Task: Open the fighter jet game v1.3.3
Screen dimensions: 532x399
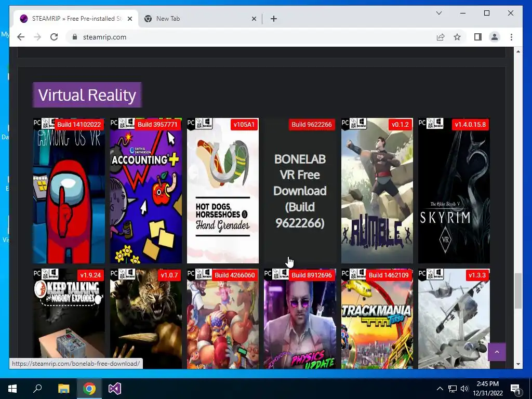Action: (454, 318)
